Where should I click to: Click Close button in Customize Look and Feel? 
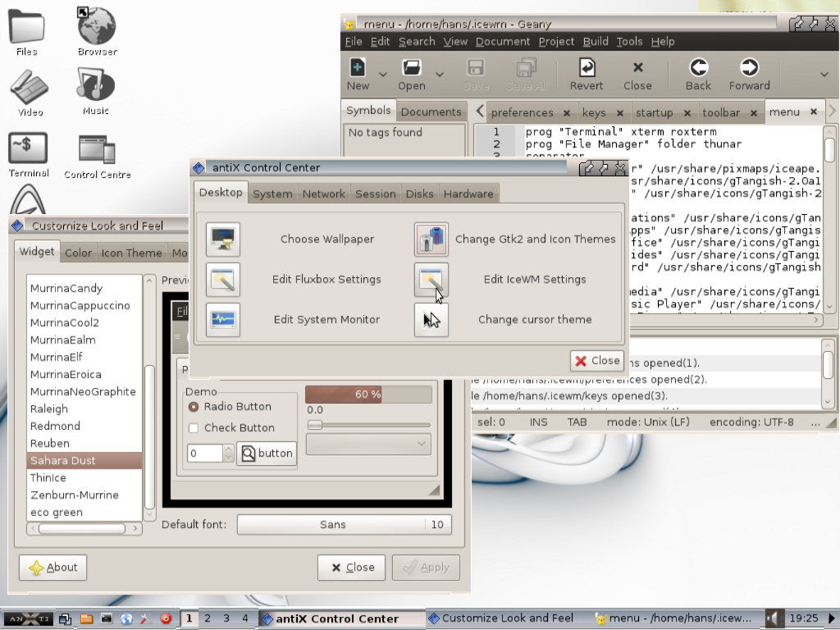click(x=351, y=568)
